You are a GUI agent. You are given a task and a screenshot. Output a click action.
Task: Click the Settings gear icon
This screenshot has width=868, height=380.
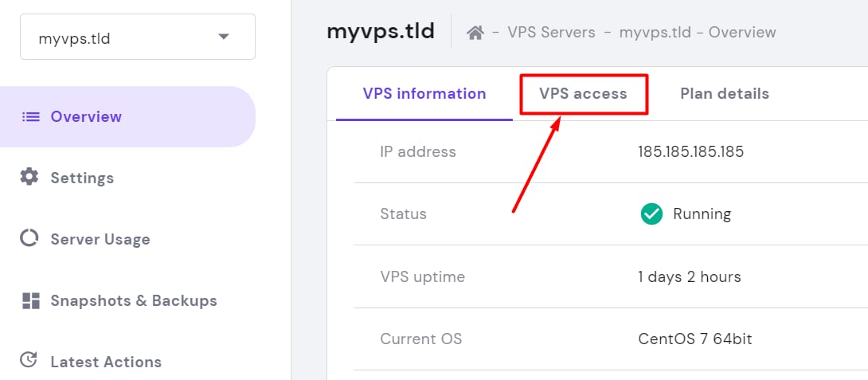coord(29,177)
